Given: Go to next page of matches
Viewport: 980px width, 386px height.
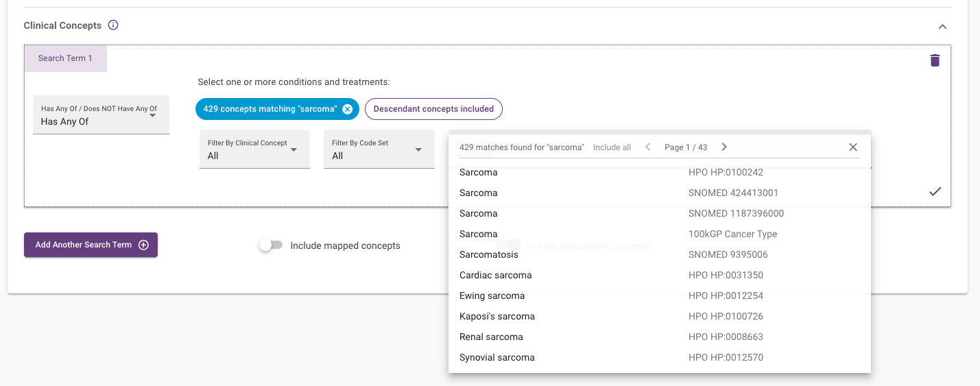Looking at the screenshot, I should pos(724,147).
